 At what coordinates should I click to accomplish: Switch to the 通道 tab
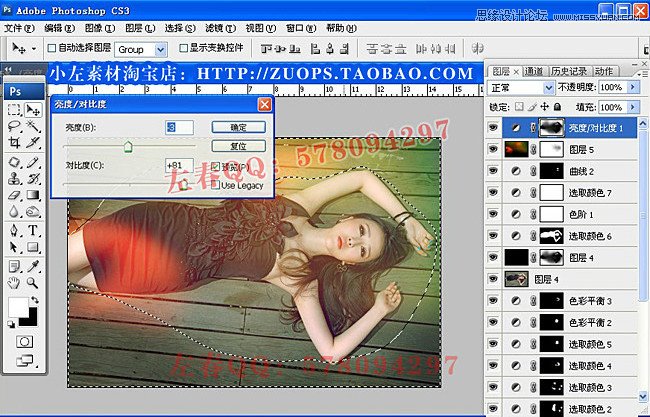(534, 72)
